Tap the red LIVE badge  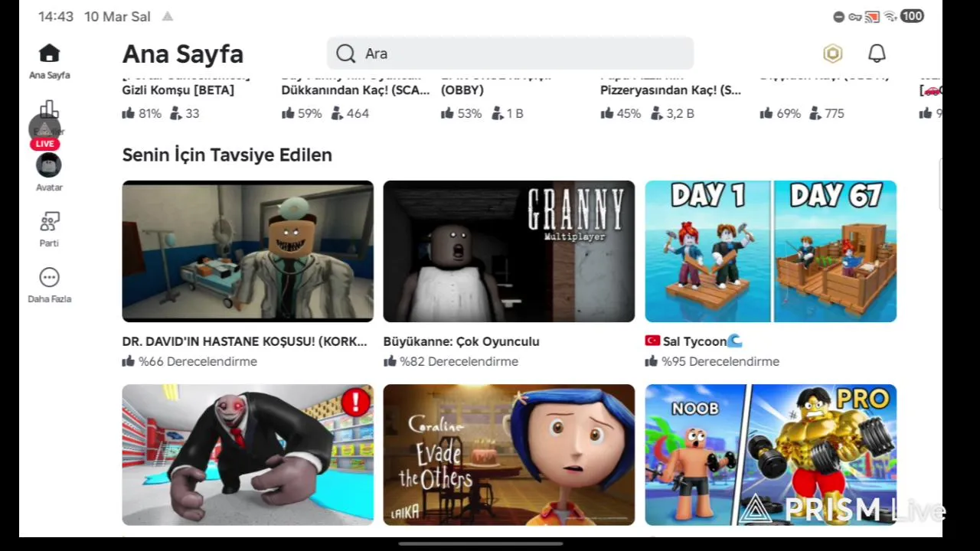point(44,144)
